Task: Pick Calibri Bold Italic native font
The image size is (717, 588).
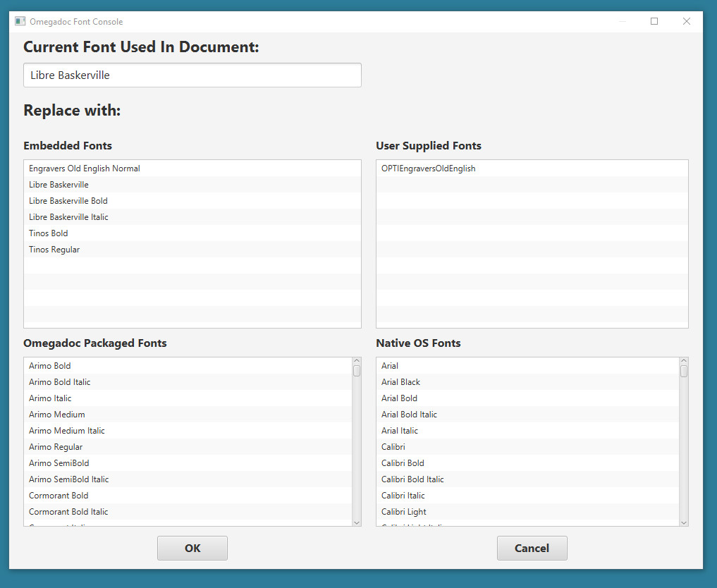Action: tap(528, 479)
